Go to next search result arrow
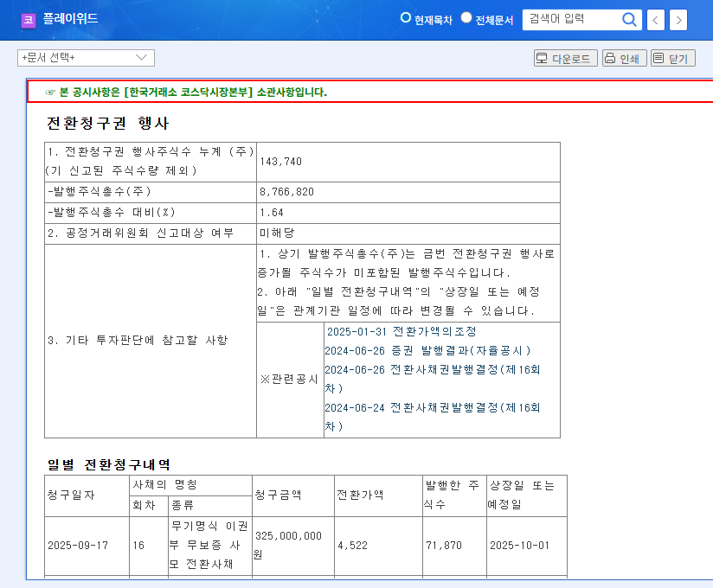 point(678,20)
